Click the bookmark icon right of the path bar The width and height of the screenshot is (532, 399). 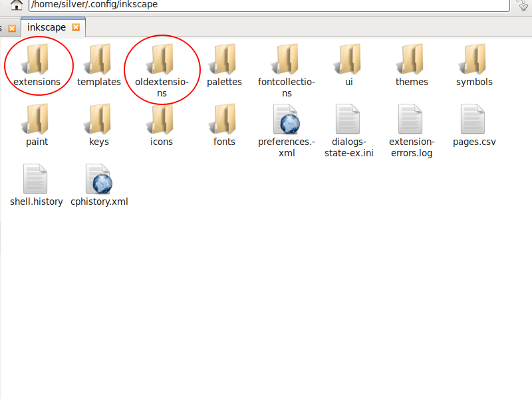point(523,5)
